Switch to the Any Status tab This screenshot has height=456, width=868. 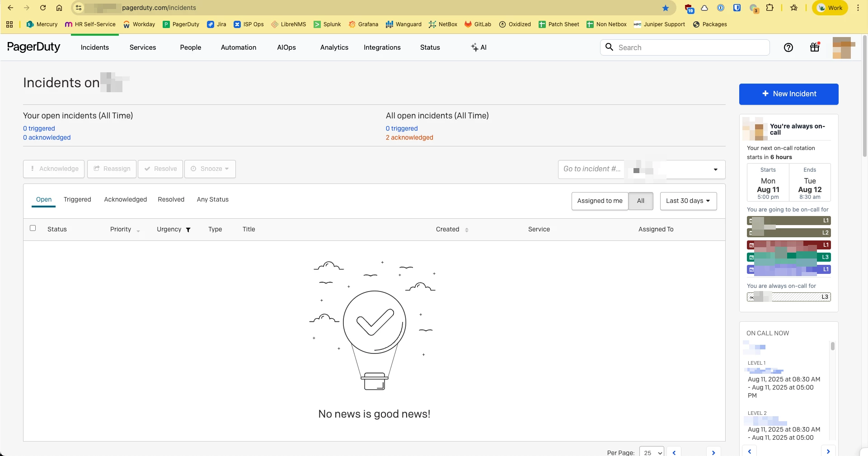coord(213,199)
